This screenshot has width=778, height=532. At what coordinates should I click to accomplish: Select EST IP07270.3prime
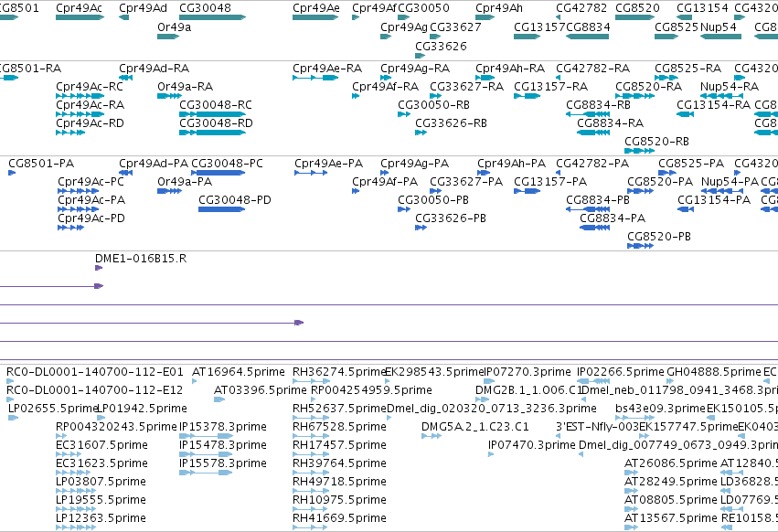(x=528, y=372)
